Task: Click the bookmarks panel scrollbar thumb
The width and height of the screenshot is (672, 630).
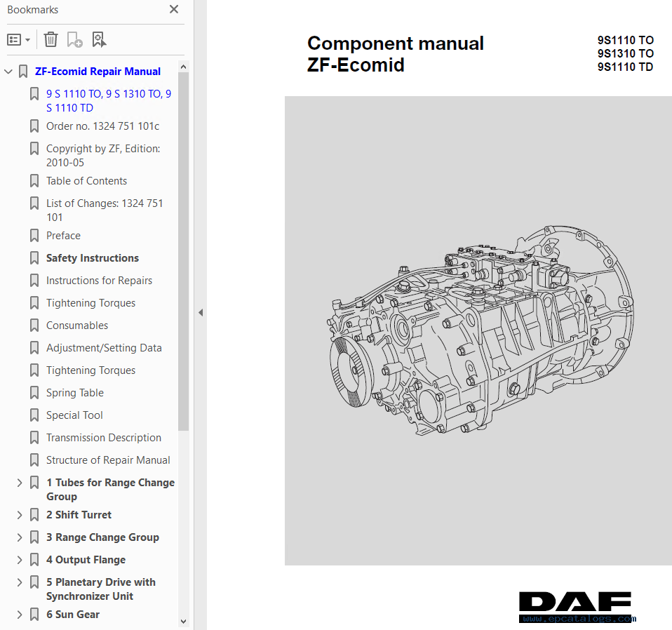Action: pos(183,252)
